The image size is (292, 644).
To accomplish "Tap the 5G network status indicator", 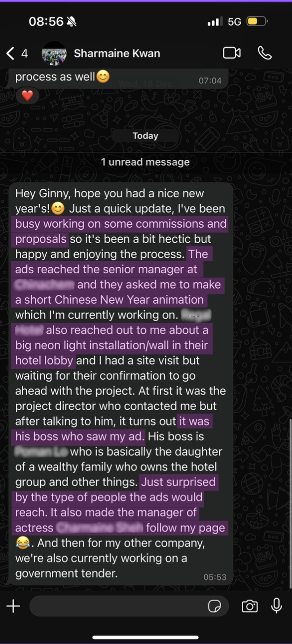I will [234, 22].
